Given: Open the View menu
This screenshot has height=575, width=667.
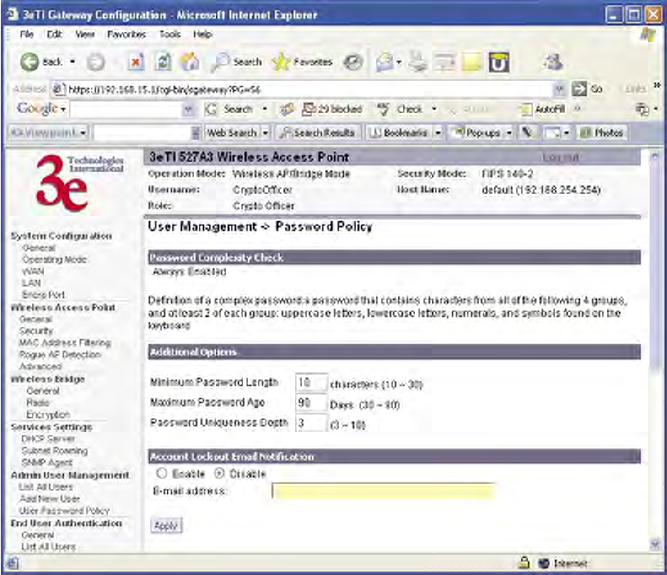Looking at the screenshot, I should pyautogui.click(x=85, y=34).
